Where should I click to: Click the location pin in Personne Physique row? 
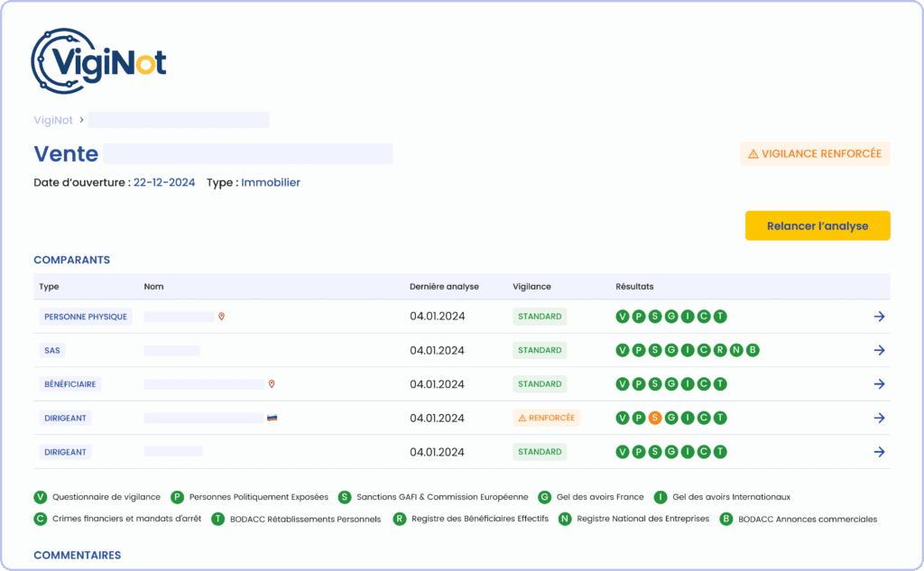(x=221, y=317)
